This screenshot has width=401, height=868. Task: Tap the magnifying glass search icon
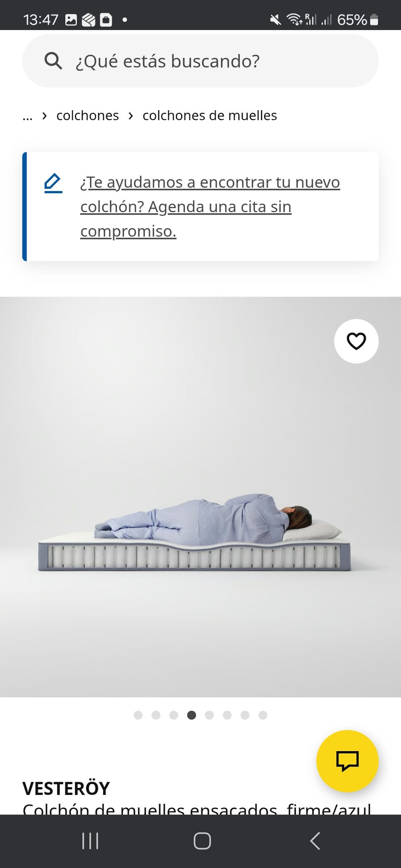click(x=53, y=61)
